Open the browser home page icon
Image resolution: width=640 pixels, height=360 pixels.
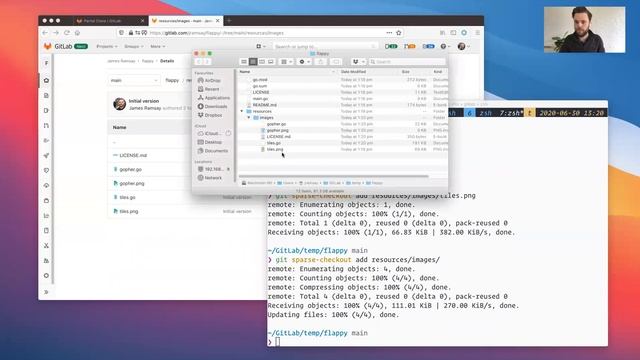(x=77, y=33)
